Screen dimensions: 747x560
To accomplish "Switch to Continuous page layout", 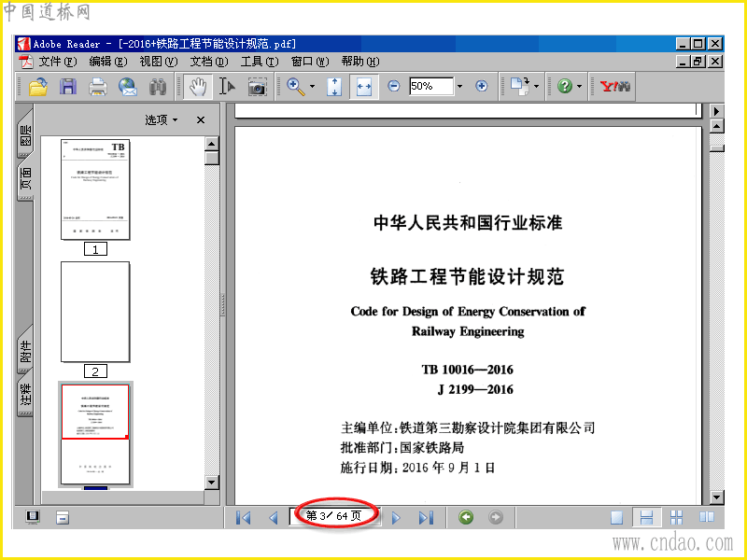I will (x=646, y=517).
